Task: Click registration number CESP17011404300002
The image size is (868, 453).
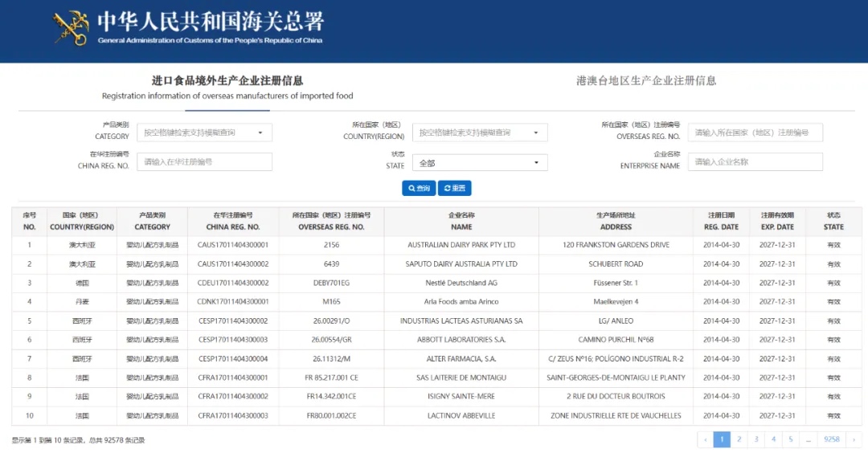Action: click(233, 320)
